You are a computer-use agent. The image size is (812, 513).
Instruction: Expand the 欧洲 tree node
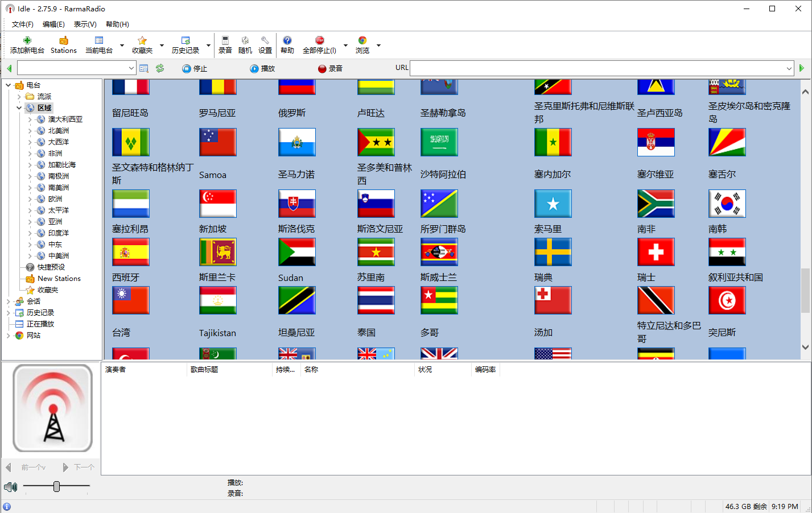30,199
